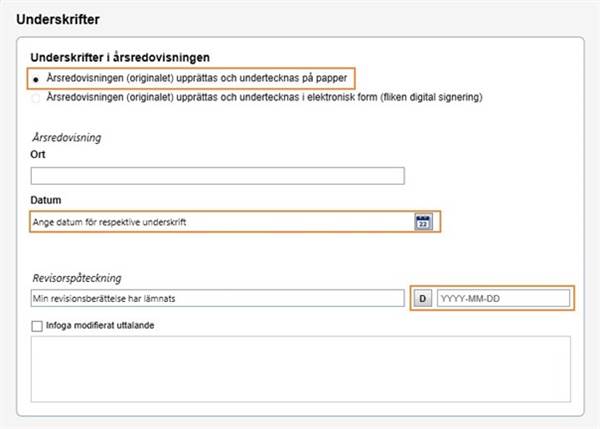Enable the Infoga modifierat uttalande checkbox
The width and height of the screenshot is (600, 429).
38,325
